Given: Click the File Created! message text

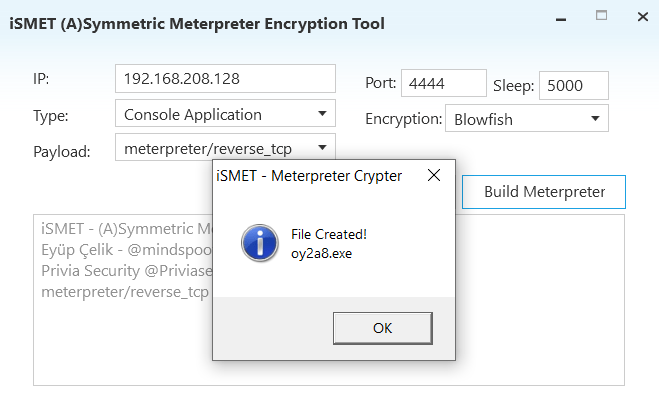Looking at the screenshot, I should point(329,234).
